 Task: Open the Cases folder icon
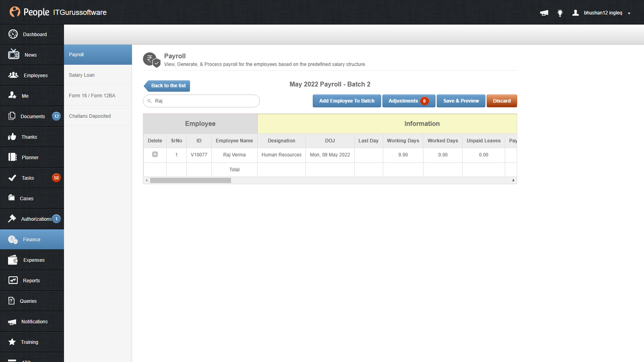(12, 197)
